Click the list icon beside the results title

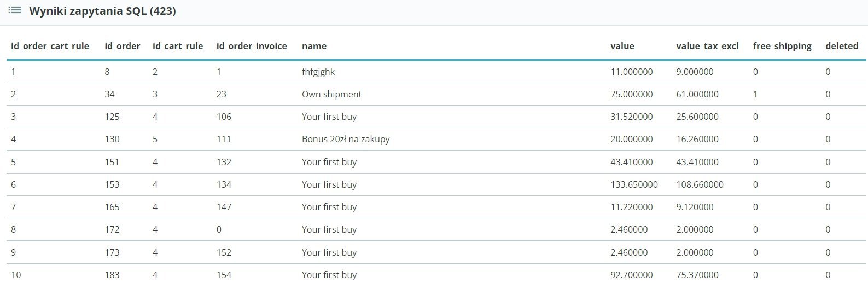tap(15, 10)
